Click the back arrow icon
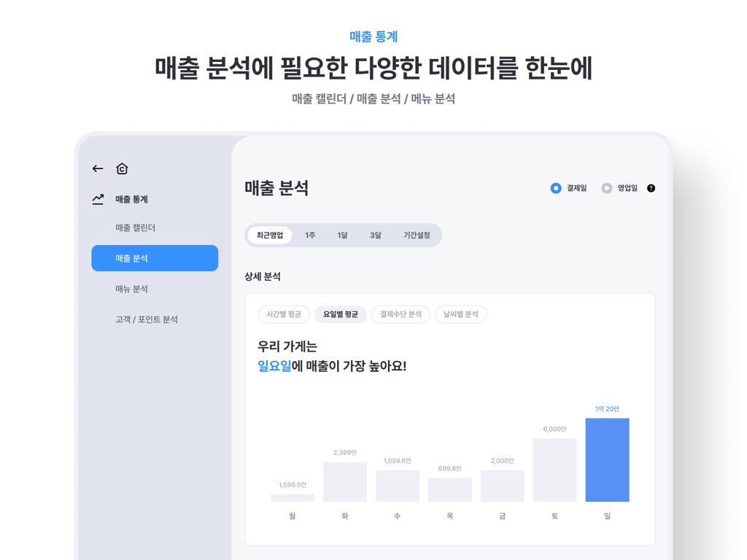This screenshot has height=560, width=747. (97, 168)
